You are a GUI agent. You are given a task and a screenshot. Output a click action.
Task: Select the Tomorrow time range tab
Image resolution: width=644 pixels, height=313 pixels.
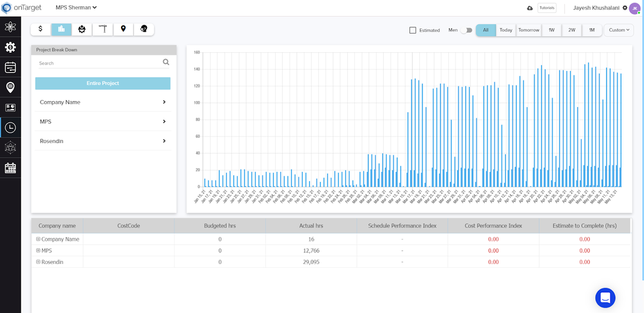529,30
